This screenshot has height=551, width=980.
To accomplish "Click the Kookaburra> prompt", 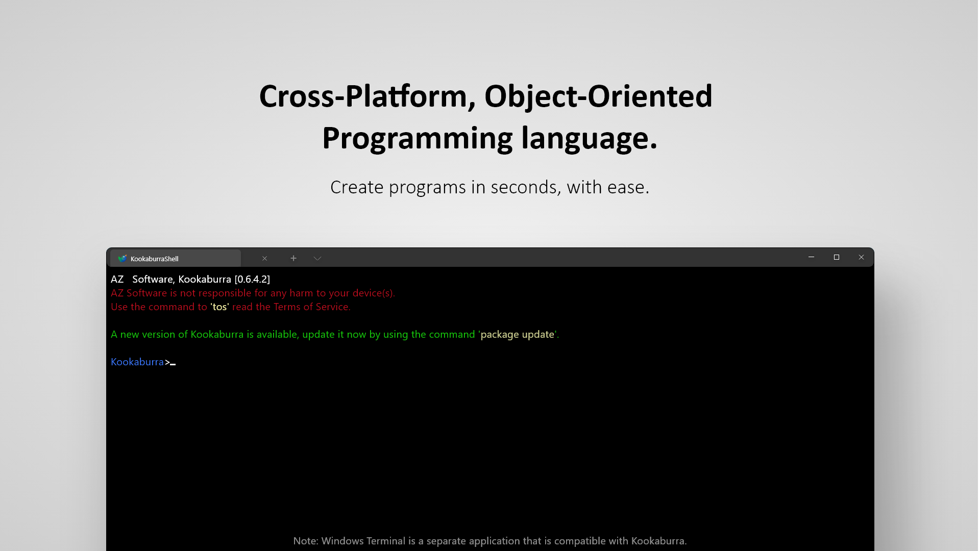I will 137,362.
